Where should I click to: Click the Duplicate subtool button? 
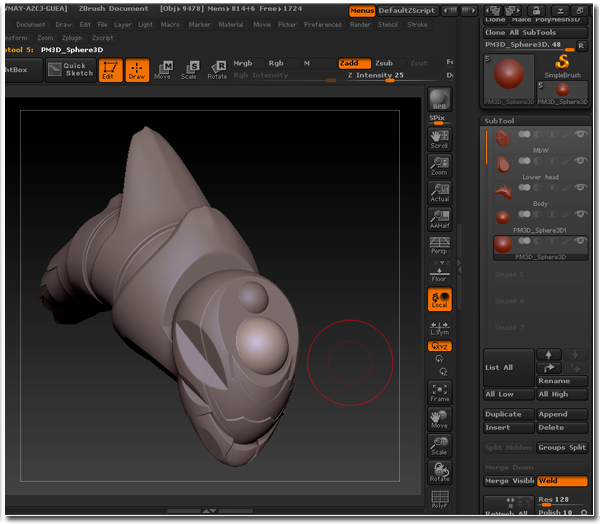coord(509,414)
